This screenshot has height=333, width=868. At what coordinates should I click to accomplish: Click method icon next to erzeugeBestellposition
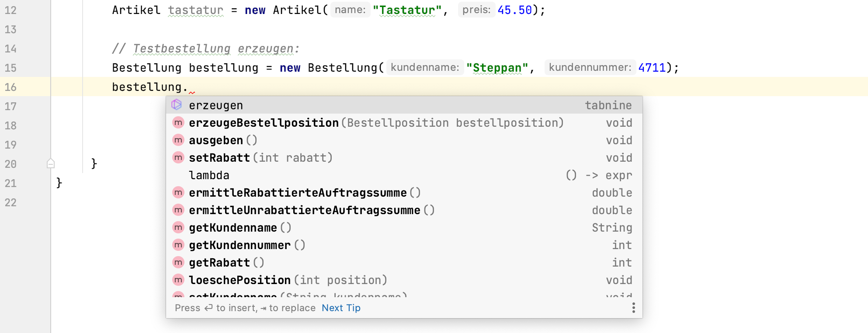point(178,123)
